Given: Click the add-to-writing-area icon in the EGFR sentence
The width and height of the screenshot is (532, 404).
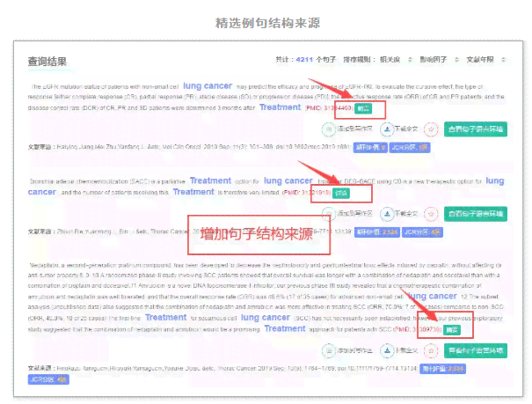Looking at the screenshot, I should click(x=328, y=129).
